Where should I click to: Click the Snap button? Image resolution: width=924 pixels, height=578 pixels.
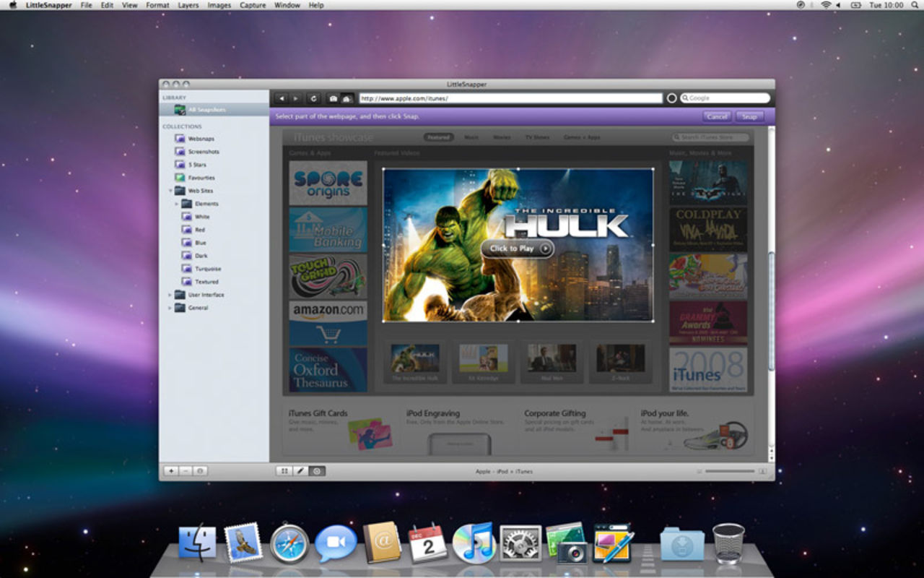749,116
